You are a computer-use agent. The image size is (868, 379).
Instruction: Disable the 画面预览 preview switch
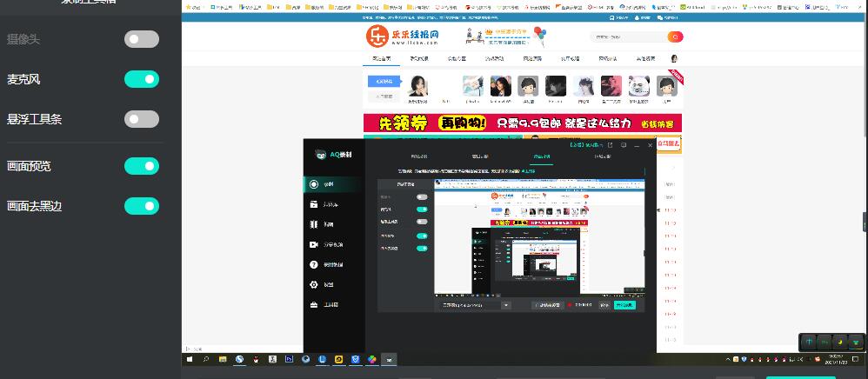click(x=142, y=166)
